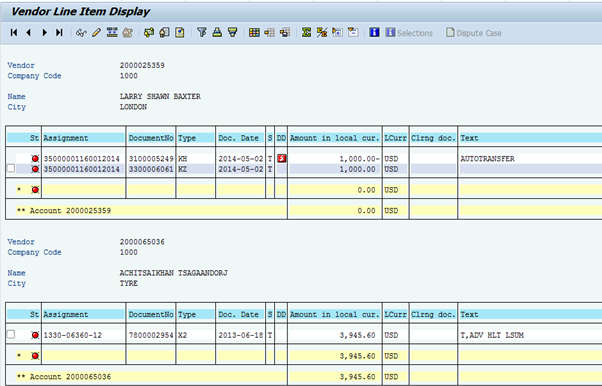
Task: Click the Amount in local cur. header for vendor 2000065036
Action: point(335,314)
